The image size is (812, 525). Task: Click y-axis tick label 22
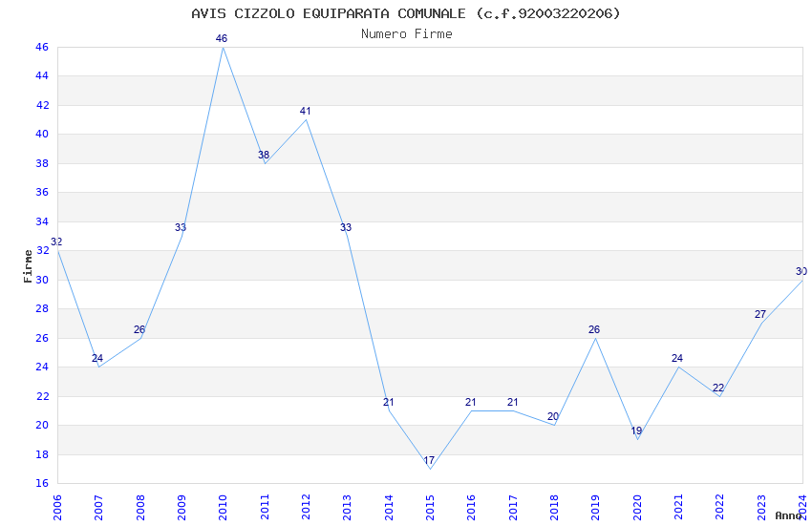pyautogui.click(x=42, y=396)
